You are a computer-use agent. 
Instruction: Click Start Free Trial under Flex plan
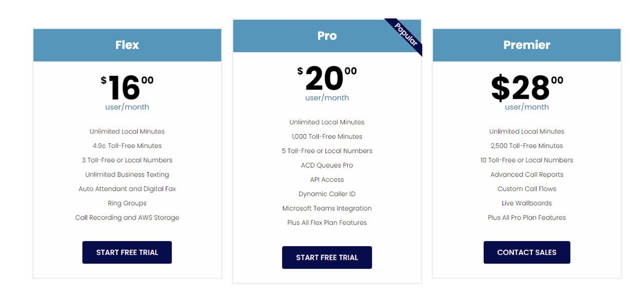[127, 253]
